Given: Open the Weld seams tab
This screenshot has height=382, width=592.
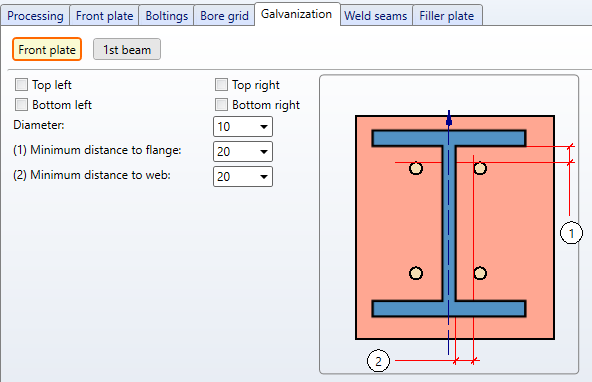Looking at the screenshot, I should tap(376, 16).
